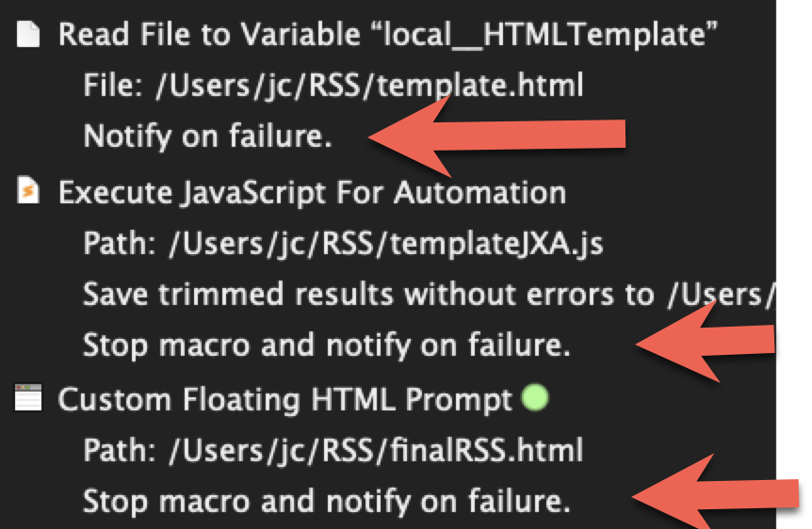This screenshot has height=529, width=812.
Task: Click the Custom Floating HTML Prompt window icon
Action: (x=28, y=399)
